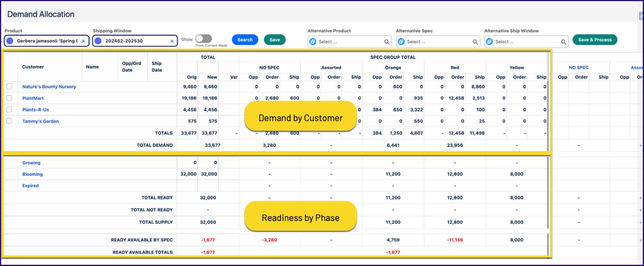644x266 pixels.
Task: Click the Customer column header
Action: (33, 67)
